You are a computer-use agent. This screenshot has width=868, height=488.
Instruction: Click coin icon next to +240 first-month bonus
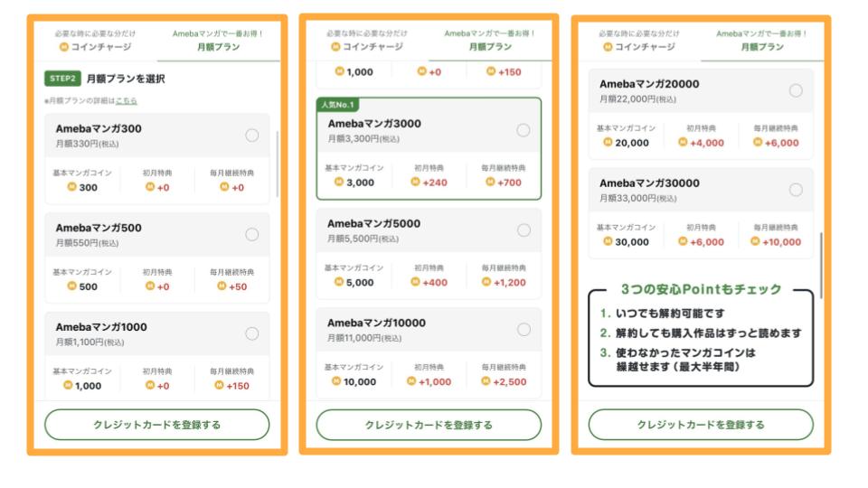413,183
